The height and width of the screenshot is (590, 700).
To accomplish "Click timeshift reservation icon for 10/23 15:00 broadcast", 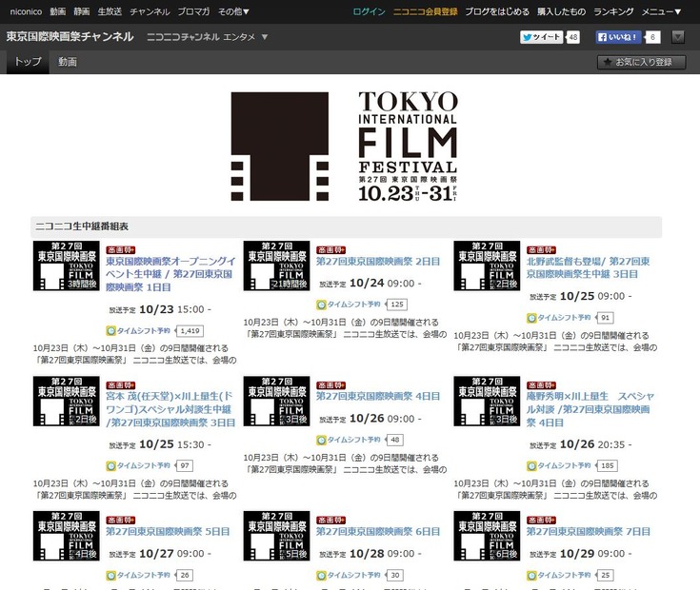I will point(110,331).
